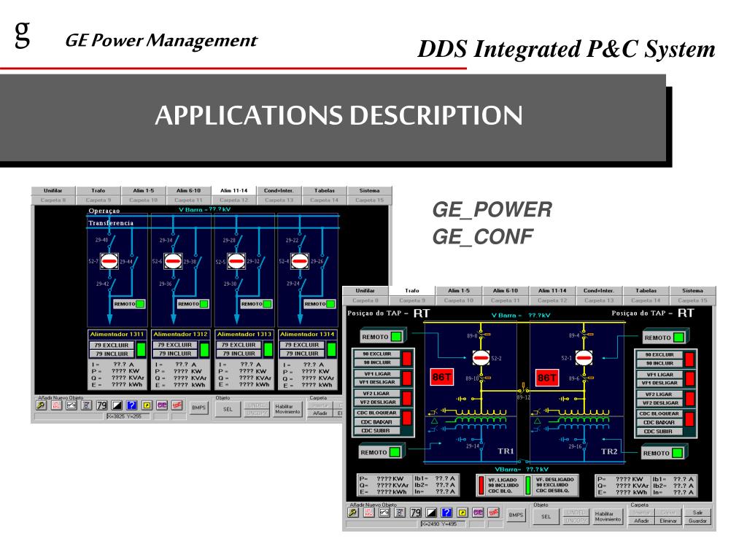The width and height of the screenshot is (747, 560).
Task: Click CDC BAIXAR button on right Trafo panel
Action: (x=659, y=423)
